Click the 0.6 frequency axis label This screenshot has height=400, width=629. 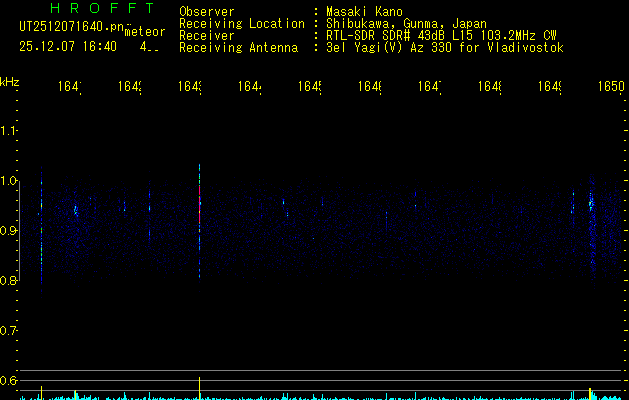[9, 380]
